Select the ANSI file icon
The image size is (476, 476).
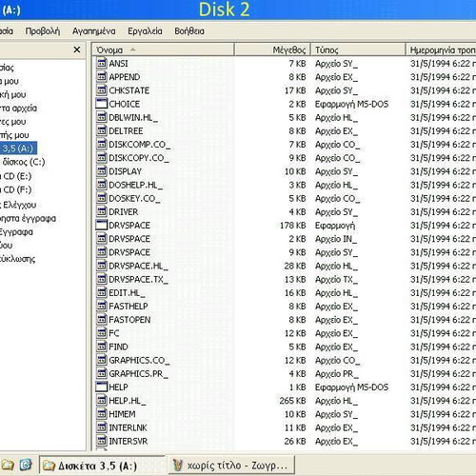(x=101, y=63)
